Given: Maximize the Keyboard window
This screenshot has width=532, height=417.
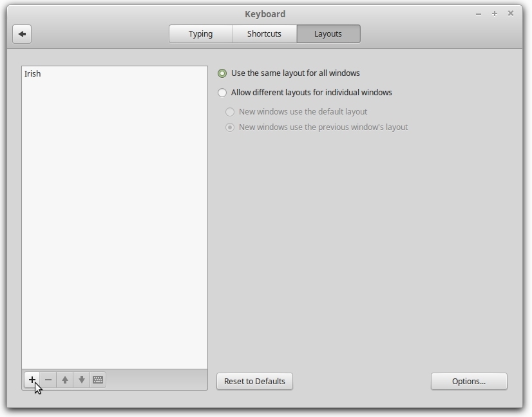Looking at the screenshot, I should (x=495, y=14).
